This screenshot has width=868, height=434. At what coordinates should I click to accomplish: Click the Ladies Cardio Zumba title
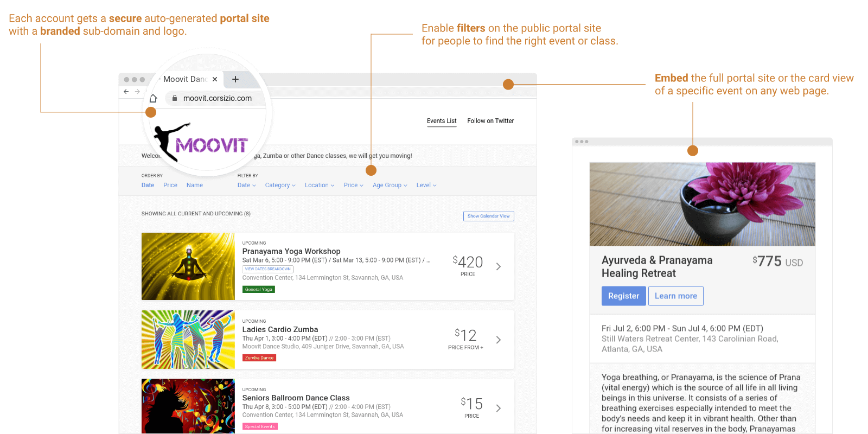click(280, 329)
